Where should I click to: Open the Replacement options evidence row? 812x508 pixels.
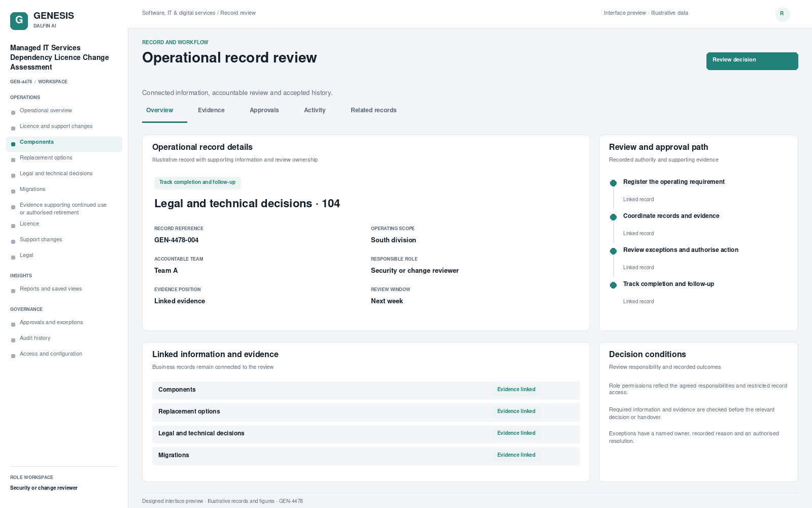coord(366,412)
